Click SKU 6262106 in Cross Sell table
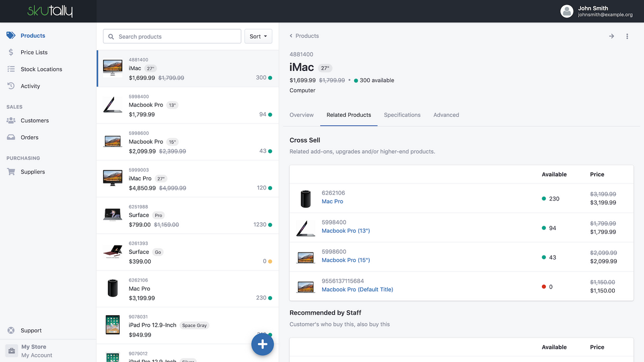 click(334, 193)
